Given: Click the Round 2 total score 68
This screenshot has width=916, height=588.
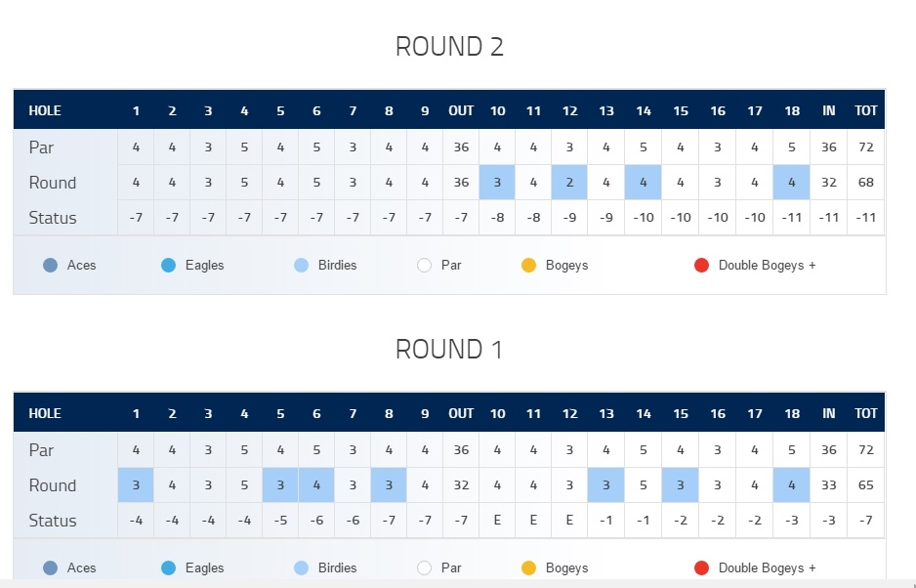Looking at the screenshot, I should pos(866,183).
